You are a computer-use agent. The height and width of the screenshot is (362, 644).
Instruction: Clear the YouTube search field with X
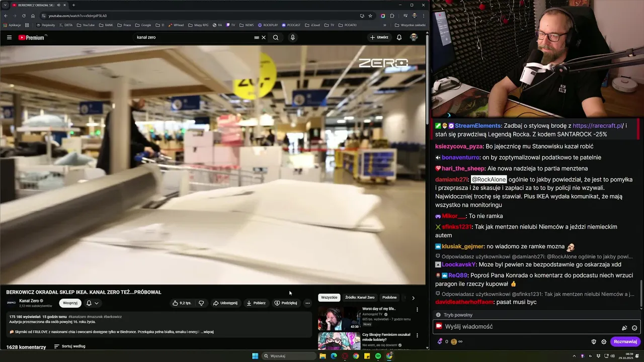[264, 37]
